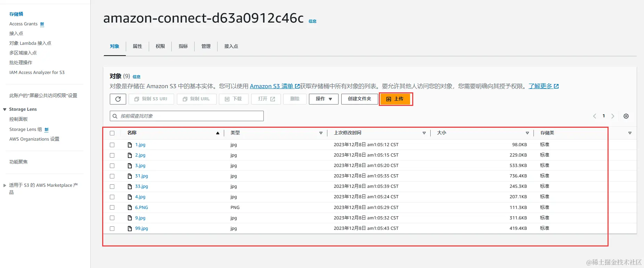This screenshot has width=644, height=268.
Task: Switch to the 对象 tab
Action: coord(115,46)
